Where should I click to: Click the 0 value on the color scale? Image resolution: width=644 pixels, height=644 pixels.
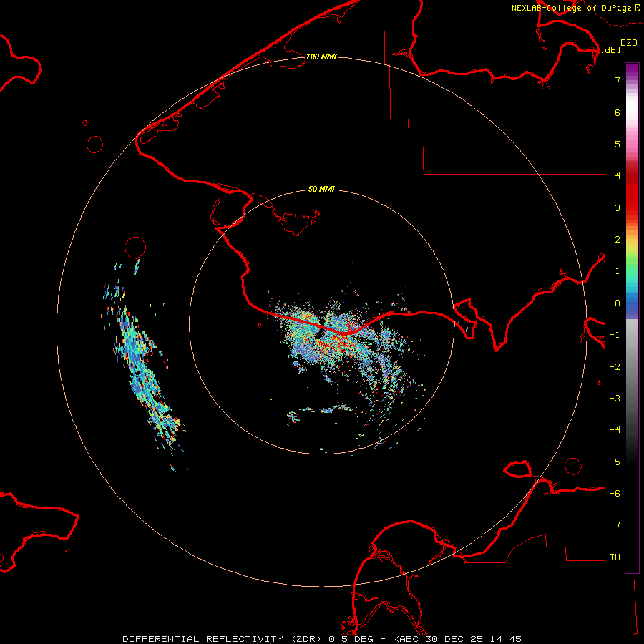pyautogui.click(x=618, y=303)
